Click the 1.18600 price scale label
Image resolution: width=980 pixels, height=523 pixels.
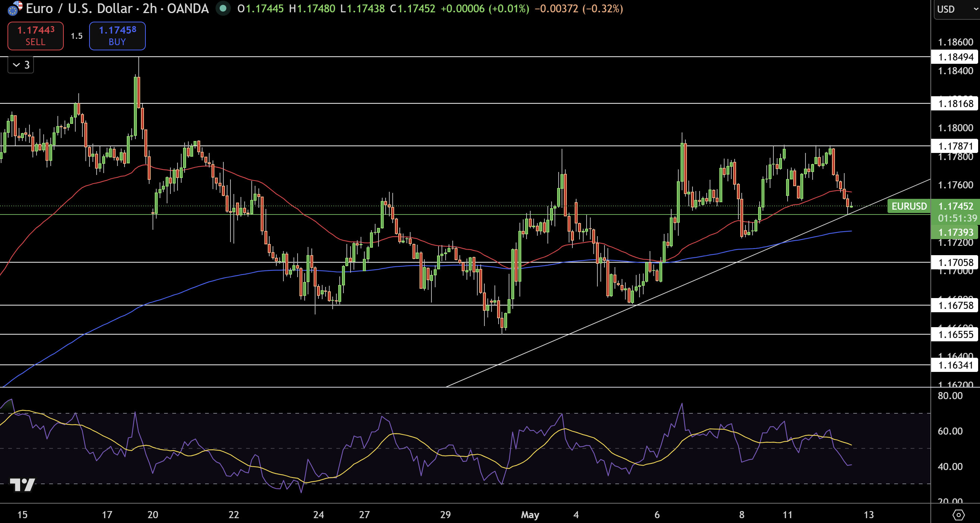coord(955,42)
